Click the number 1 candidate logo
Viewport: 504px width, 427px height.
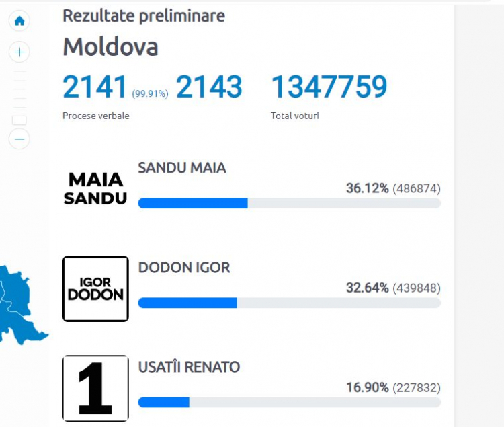[x=96, y=389]
